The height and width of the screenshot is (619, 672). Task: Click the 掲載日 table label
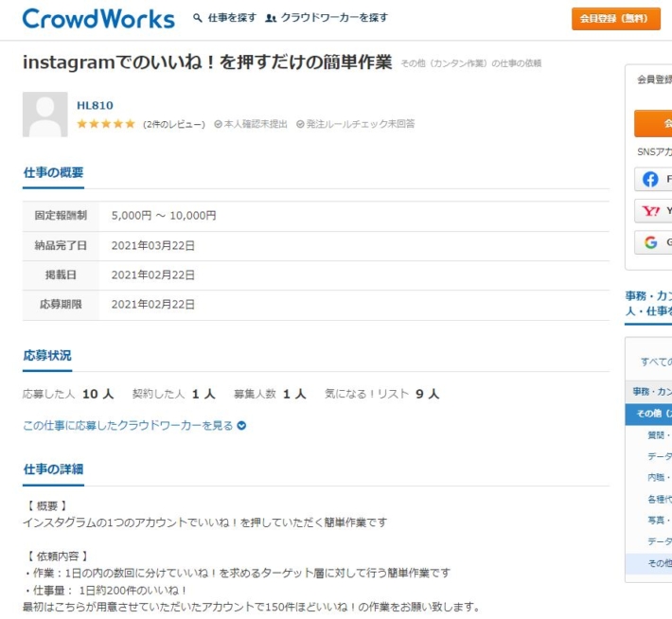61,275
